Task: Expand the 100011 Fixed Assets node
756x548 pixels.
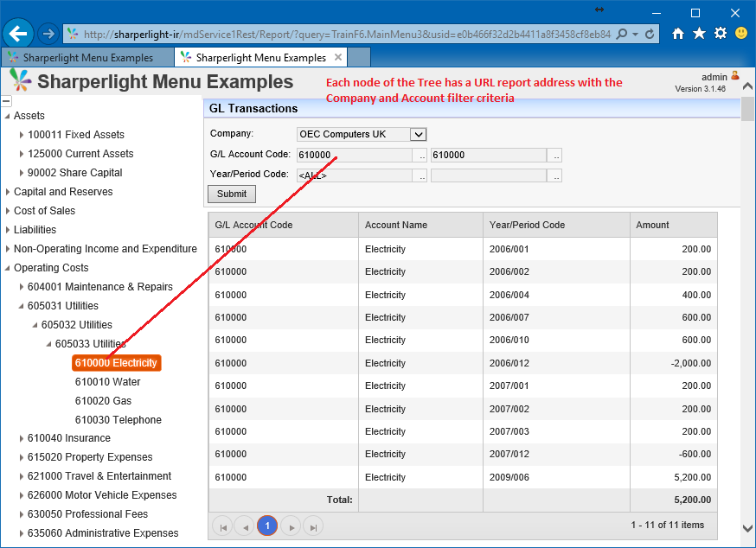Action: point(22,135)
